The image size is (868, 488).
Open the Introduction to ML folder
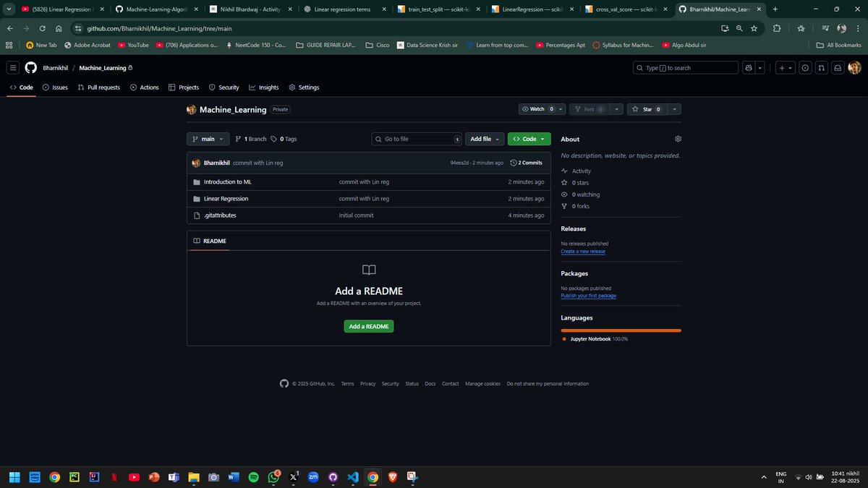click(228, 182)
